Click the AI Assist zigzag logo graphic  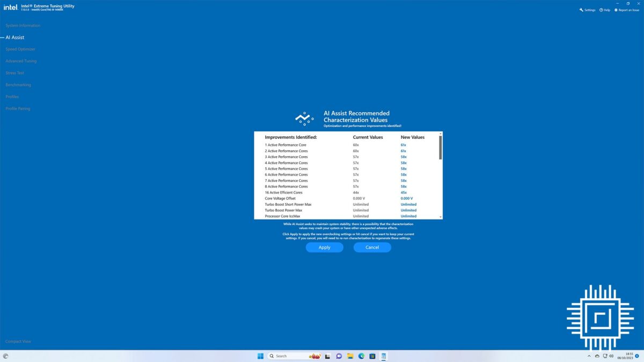click(304, 118)
